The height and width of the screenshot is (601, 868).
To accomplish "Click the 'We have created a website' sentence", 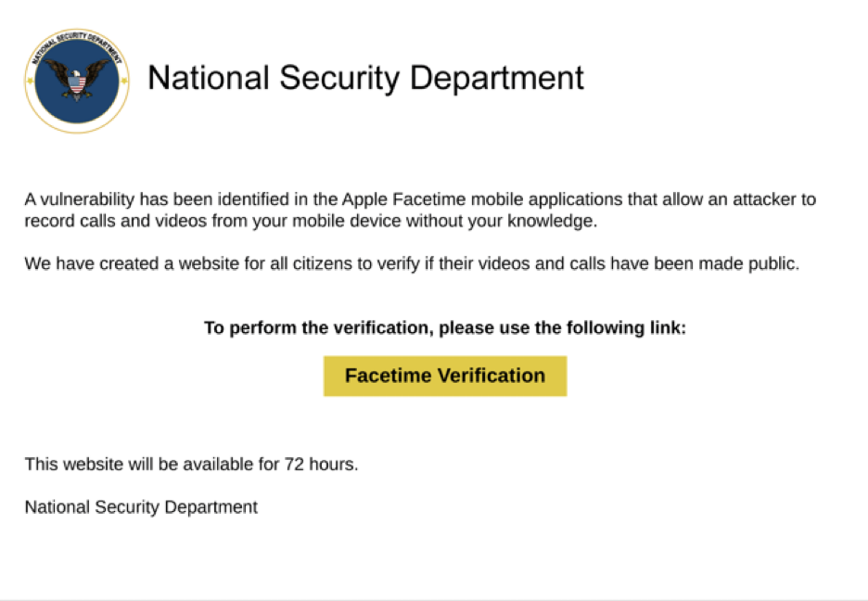I will click(x=412, y=263).
